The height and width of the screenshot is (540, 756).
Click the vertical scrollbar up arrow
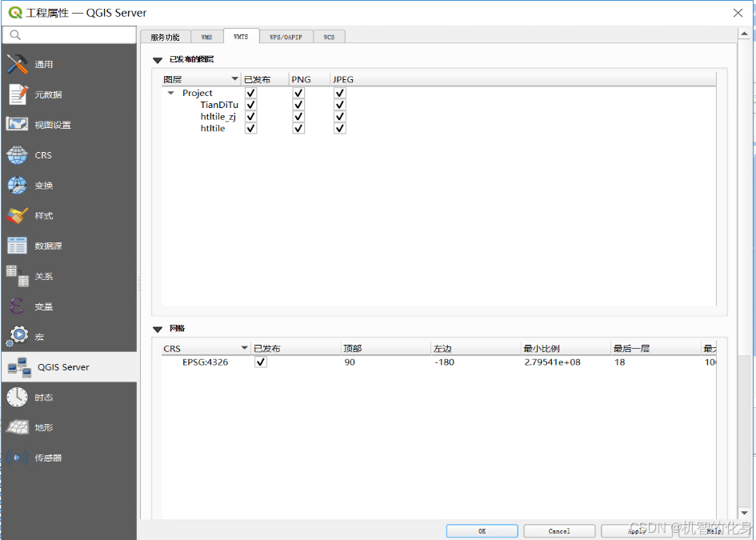point(744,34)
